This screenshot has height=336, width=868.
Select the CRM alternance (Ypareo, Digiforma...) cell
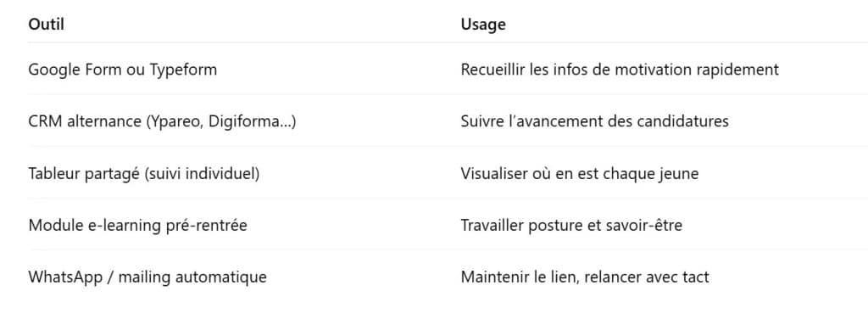point(162,121)
